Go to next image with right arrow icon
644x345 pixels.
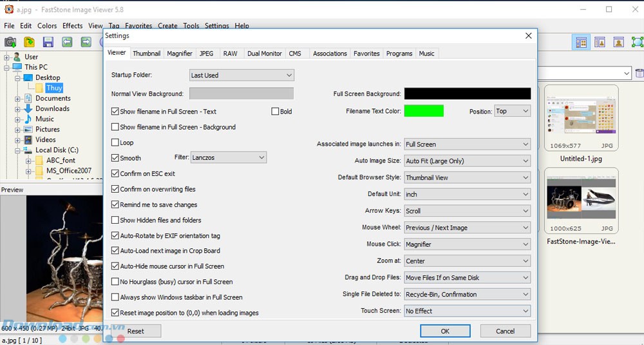[x=86, y=43]
